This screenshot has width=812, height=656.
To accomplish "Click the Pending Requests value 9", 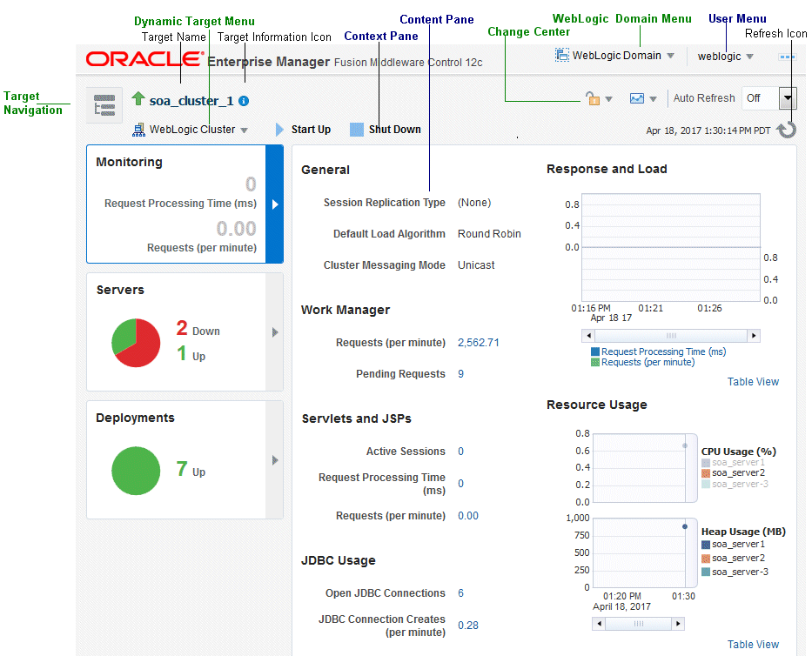I will tap(461, 374).
